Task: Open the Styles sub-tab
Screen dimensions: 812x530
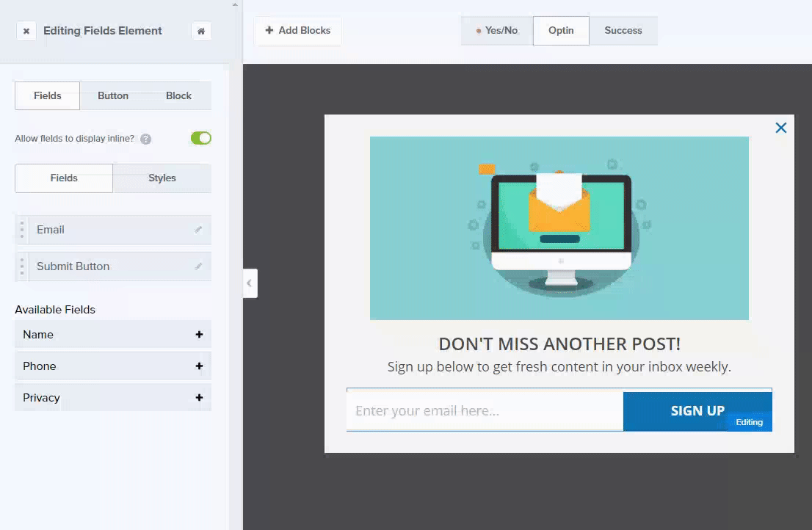Action: tap(162, 178)
